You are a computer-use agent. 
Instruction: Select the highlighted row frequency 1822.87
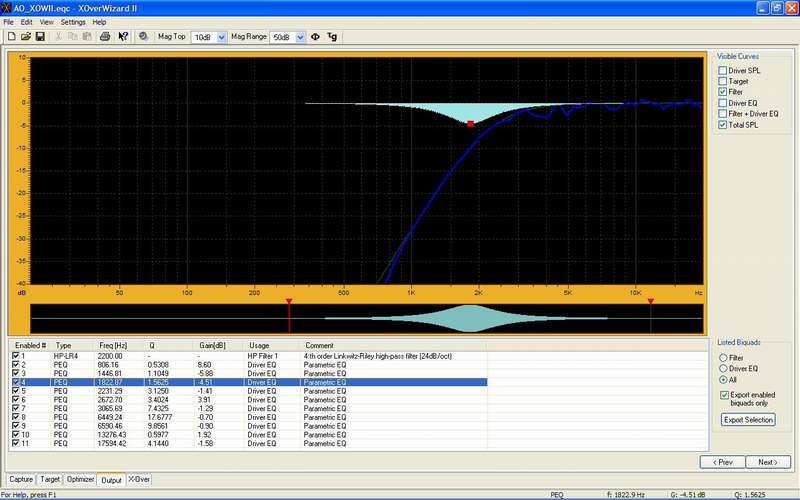click(110, 382)
